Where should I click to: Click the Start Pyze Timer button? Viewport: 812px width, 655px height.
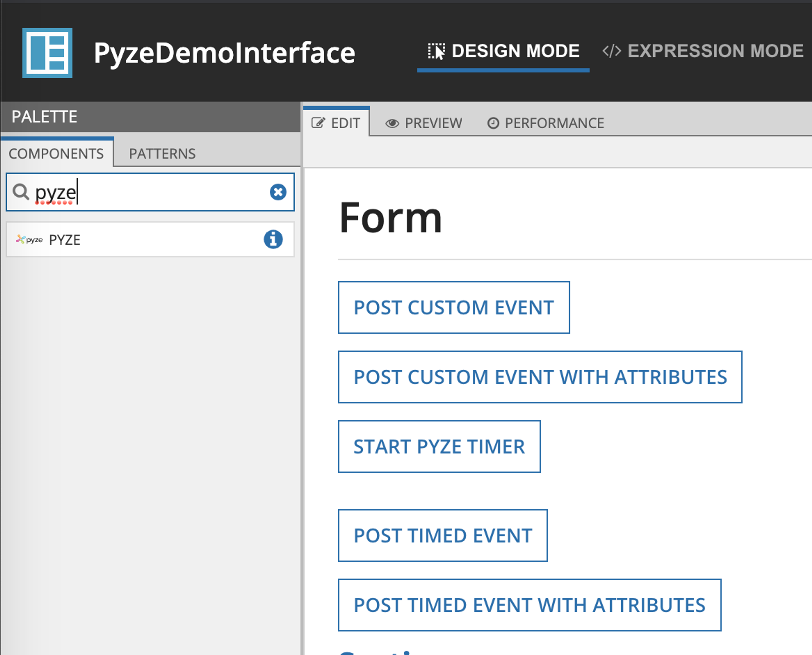(x=439, y=446)
